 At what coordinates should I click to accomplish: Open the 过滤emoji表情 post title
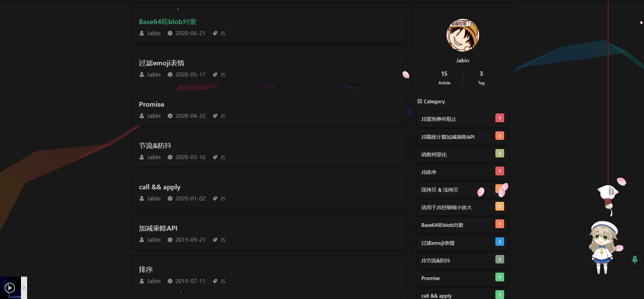[162, 63]
